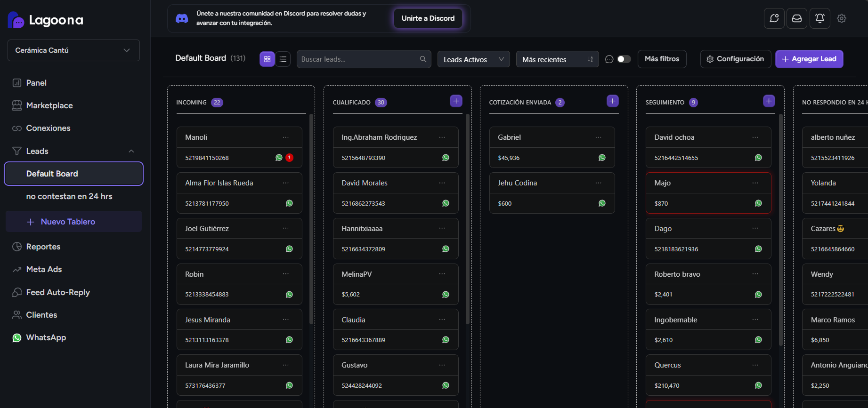The height and width of the screenshot is (408, 868).
Task: Open options menu for Gabriel card
Action: click(x=598, y=137)
